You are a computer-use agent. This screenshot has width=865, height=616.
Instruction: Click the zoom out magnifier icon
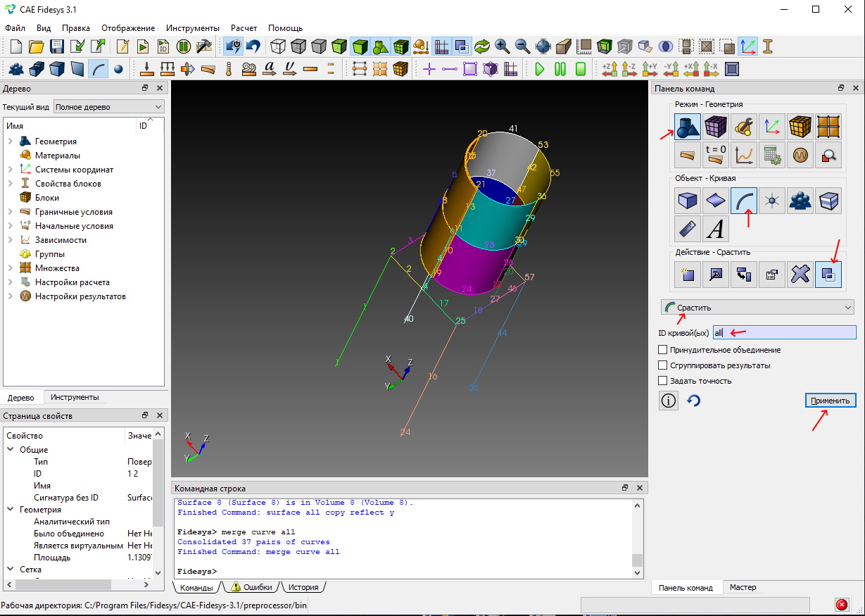click(523, 47)
